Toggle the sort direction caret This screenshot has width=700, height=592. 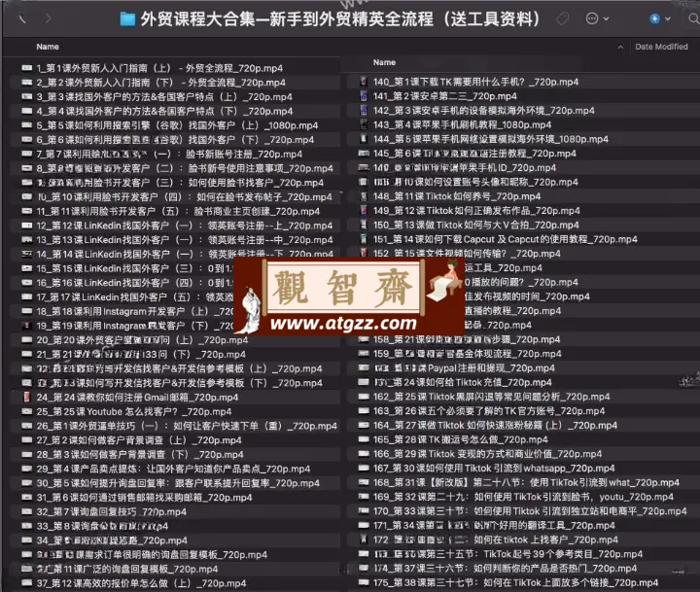click(x=620, y=47)
